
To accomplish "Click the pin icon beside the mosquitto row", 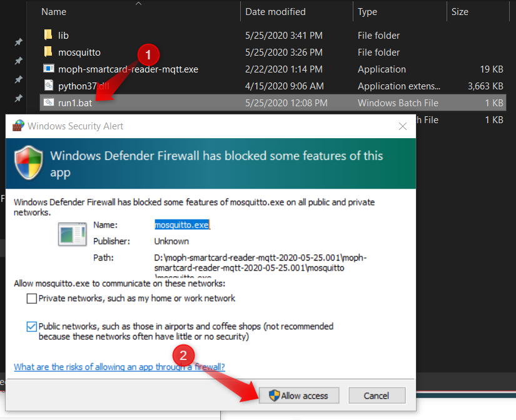I will (x=19, y=61).
